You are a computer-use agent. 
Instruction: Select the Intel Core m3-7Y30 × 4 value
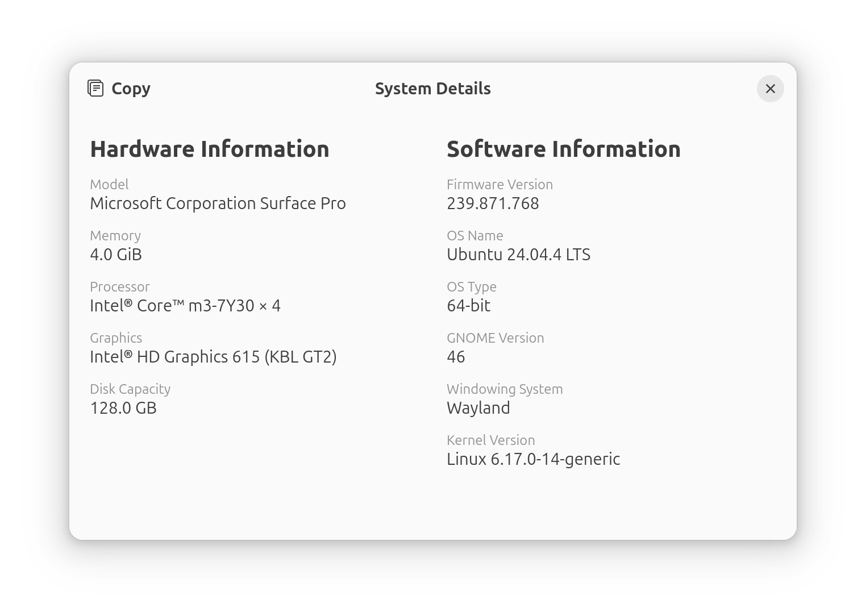[x=185, y=306]
